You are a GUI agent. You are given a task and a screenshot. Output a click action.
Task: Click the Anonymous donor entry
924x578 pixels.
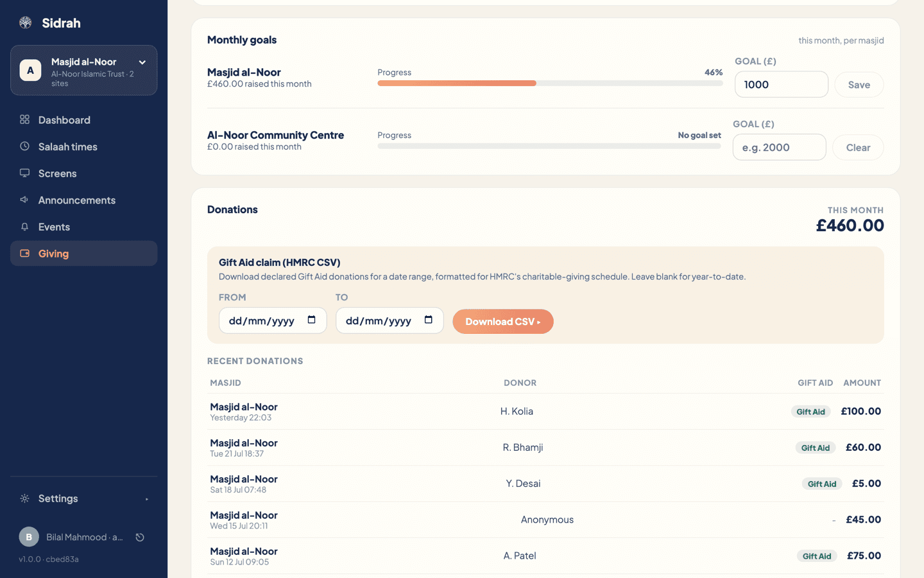point(547,520)
